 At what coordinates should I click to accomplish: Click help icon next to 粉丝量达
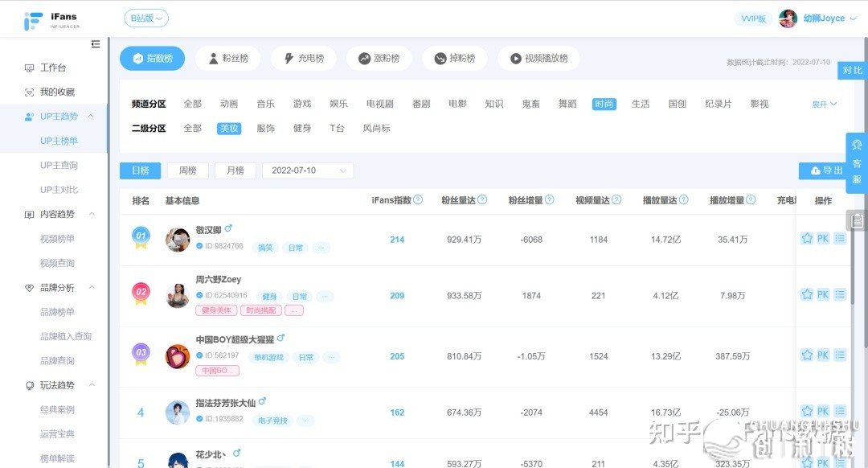point(482,200)
